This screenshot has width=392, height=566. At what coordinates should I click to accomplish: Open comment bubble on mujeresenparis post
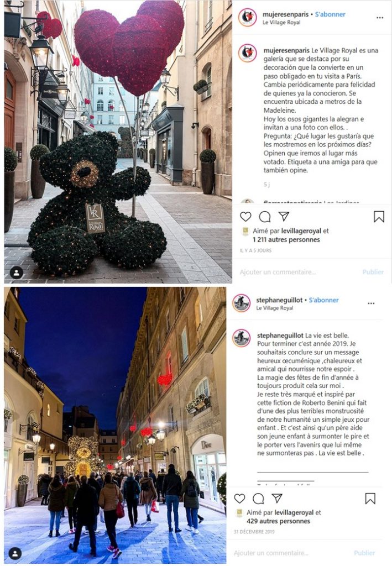coord(265,217)
